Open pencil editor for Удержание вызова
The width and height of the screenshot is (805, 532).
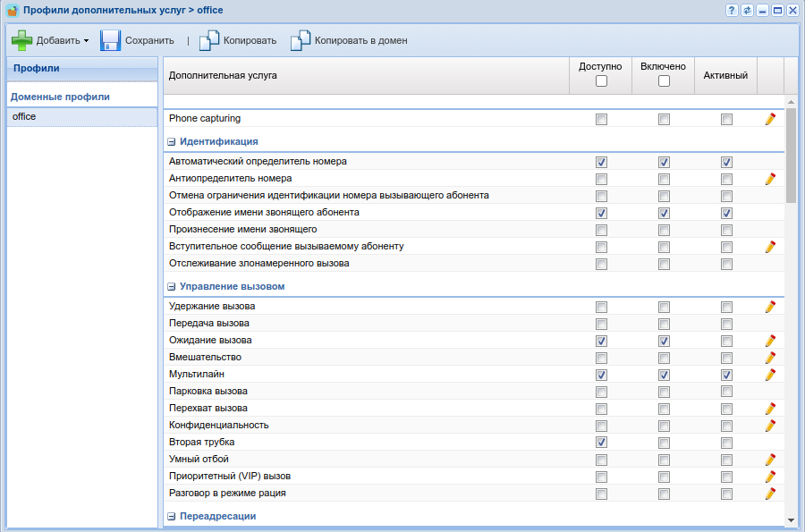(770, 307)
